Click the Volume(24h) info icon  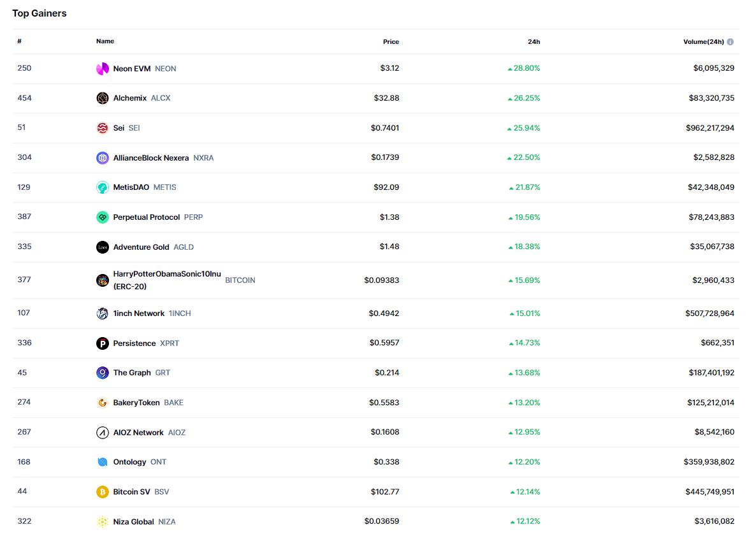pos(731,42)
